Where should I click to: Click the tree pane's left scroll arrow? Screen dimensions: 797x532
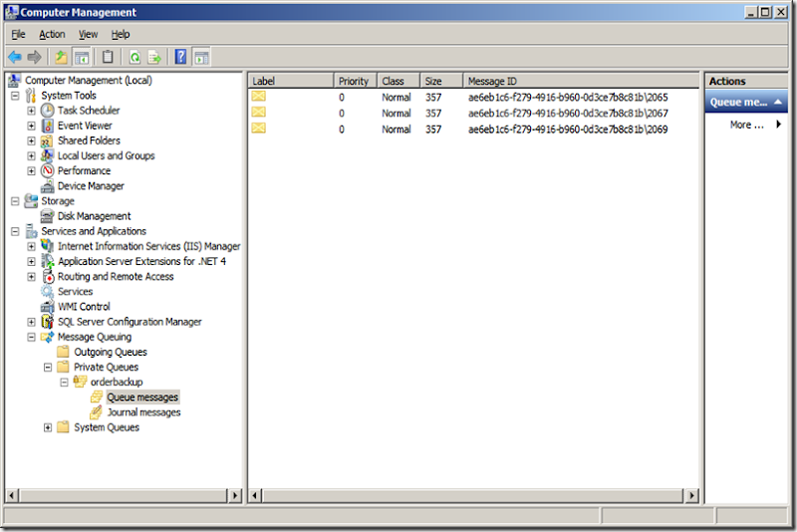click(12, 495)
